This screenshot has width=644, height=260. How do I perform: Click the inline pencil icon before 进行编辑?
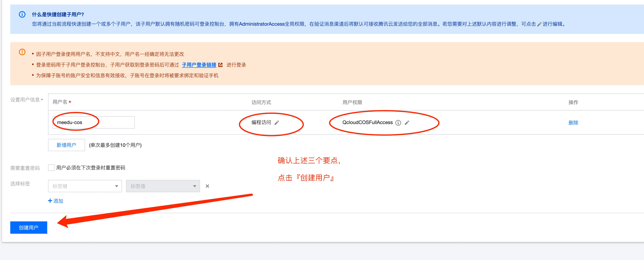coord(539,24)
